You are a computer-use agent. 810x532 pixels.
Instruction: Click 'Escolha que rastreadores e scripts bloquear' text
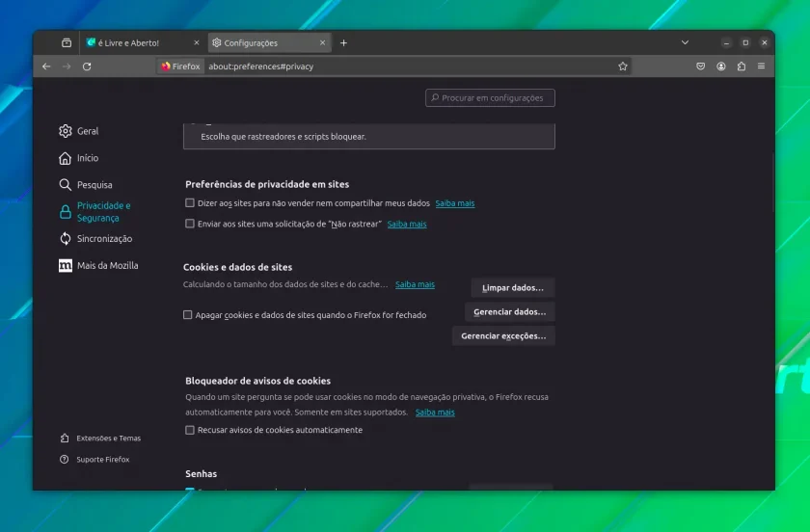[283, 137]
